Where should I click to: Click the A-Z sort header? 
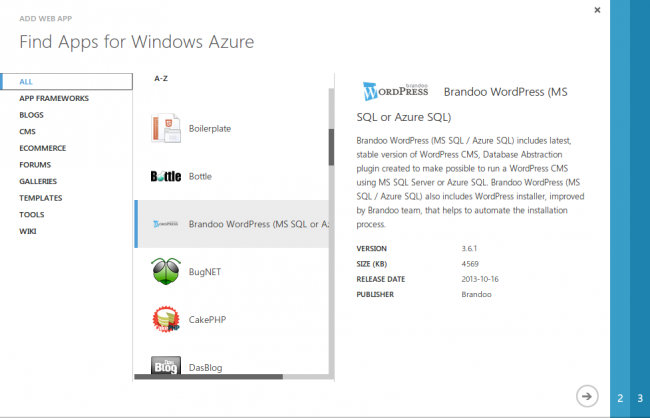click(x=161, y=78)
